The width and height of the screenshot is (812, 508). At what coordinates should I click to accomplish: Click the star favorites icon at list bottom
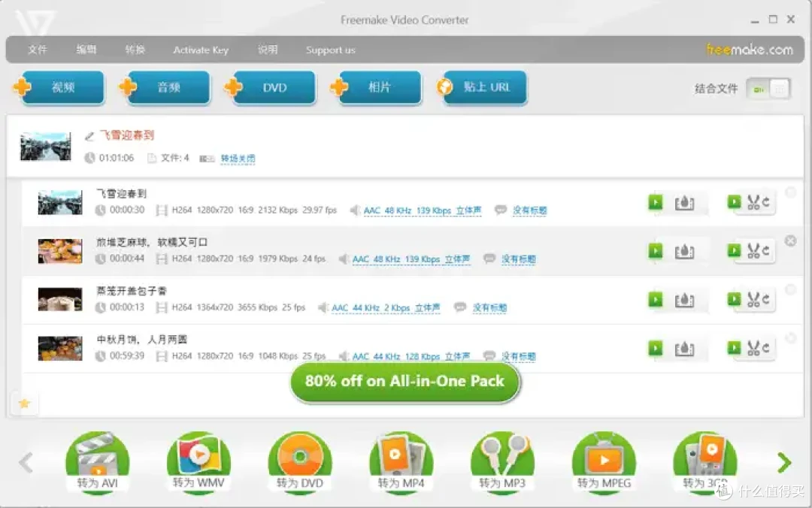pyautogui.click(x=24, y=404)
